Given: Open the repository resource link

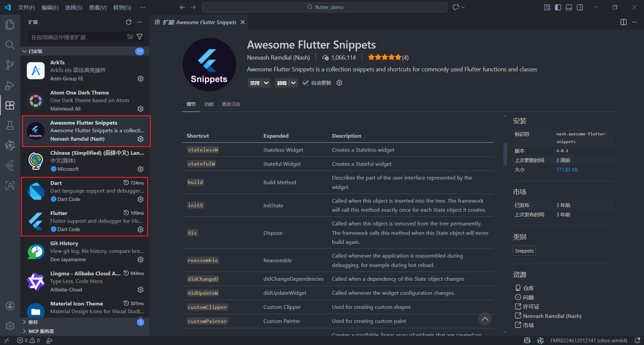Looking at the screenshot, I should point(525,288).
